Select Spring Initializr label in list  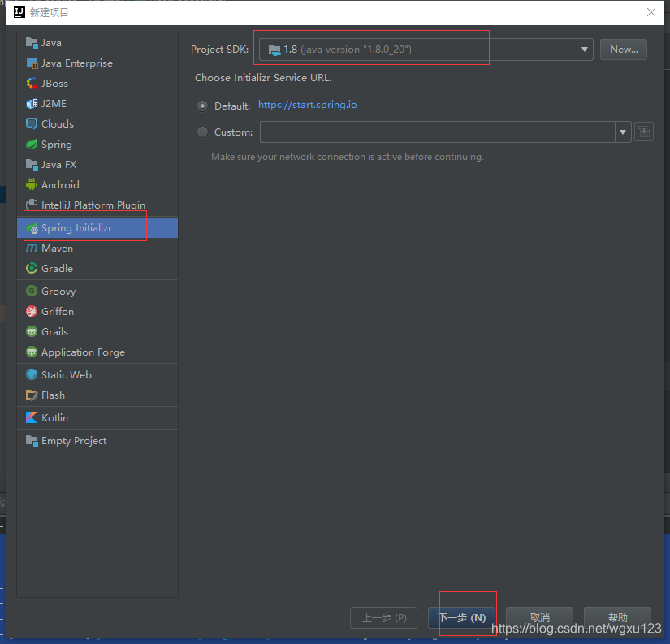click(x=77, y=228)
